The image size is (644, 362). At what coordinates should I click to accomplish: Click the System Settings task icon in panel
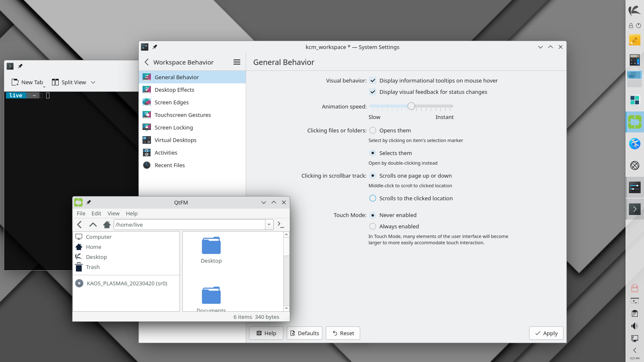(634, 187)
